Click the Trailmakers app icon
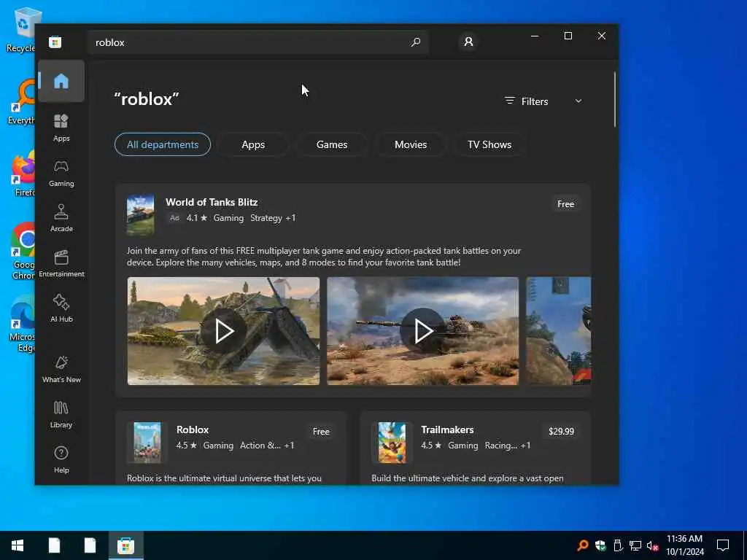Screen dimensions: 747x560 click(x=392, y=443)
